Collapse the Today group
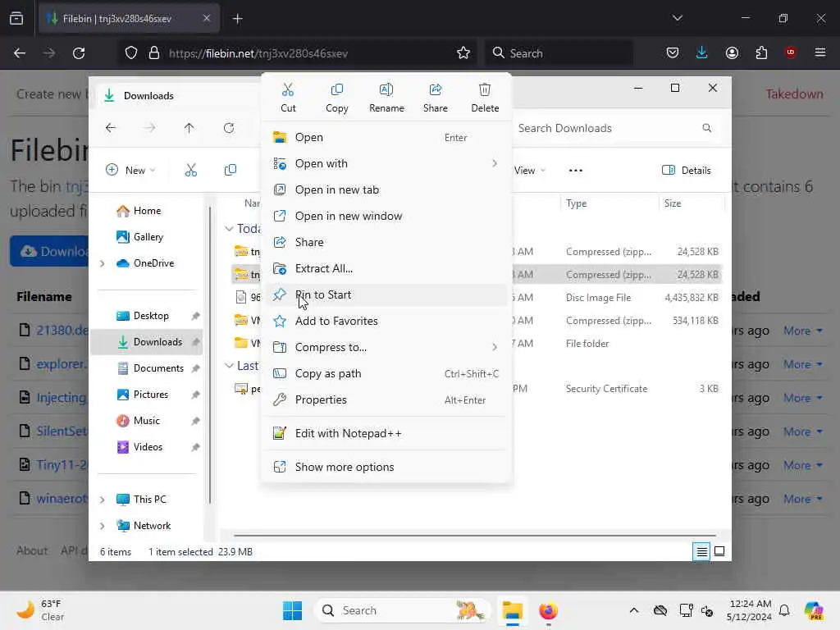 click(230, 229)
